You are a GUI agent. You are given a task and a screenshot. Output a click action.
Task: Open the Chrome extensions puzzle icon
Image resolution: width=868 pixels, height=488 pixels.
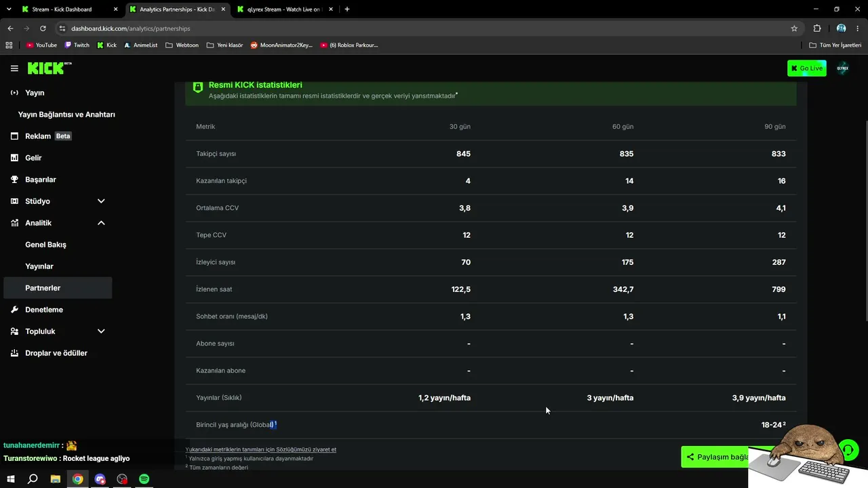pos(817,28)
